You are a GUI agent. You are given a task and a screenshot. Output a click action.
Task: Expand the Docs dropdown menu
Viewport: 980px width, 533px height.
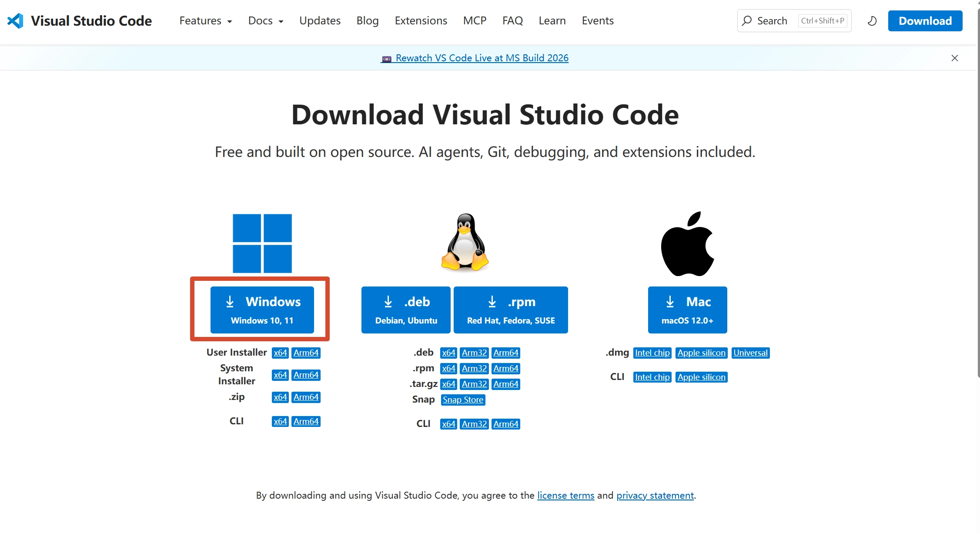tap(266, 21)
